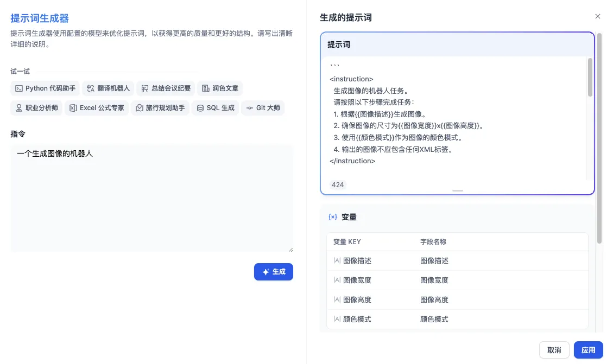Click the resize handle below the prompt box
Viewport: 613px width, 364px height.
click(x=457, y=191)
